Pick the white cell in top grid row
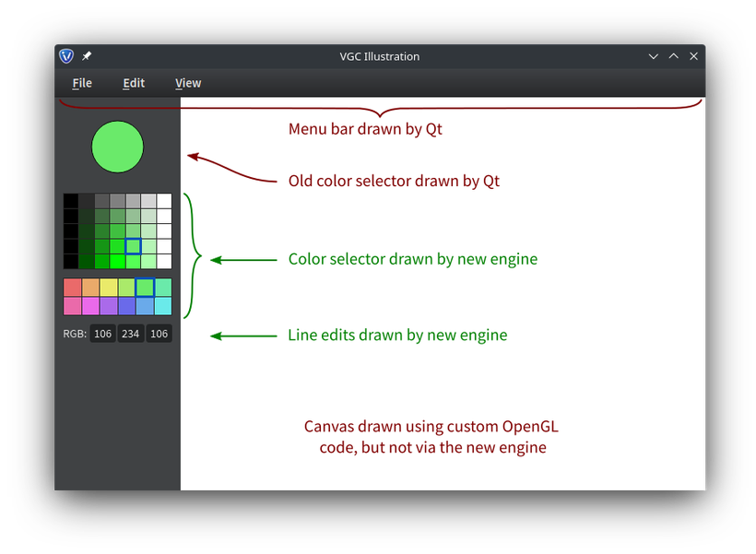Image resolution: width=756 pixels, height=554 pixels. tap(164, 201)
